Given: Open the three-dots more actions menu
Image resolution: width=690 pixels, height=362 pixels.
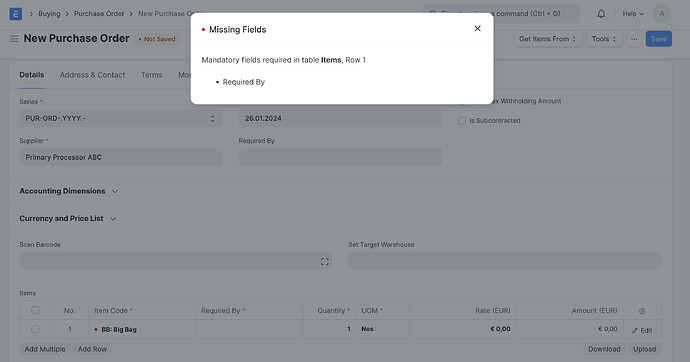Looking at the screenshot, I should [x=634, y=39].
